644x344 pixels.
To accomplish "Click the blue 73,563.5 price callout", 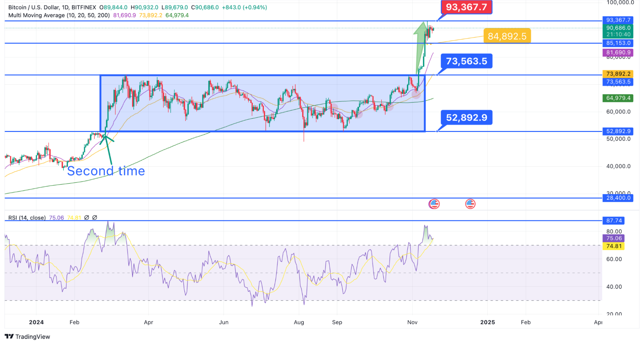I will (466, 61).
